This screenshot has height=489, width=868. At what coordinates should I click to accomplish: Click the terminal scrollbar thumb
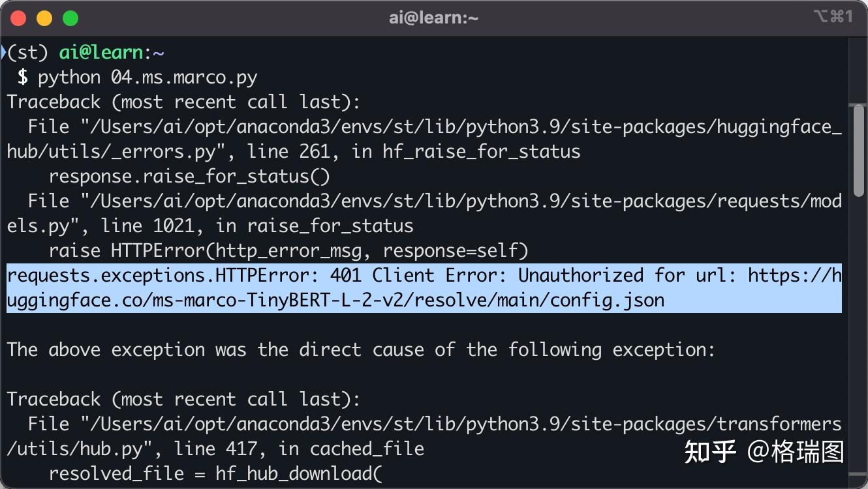[859, 149]
